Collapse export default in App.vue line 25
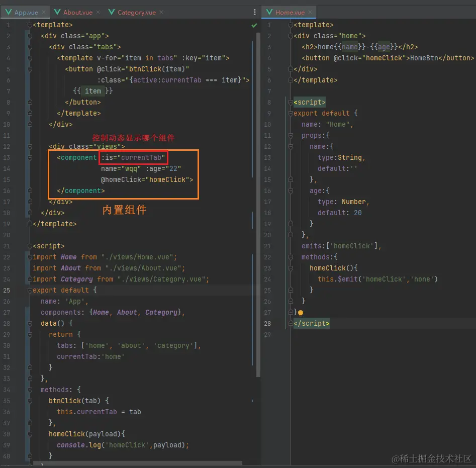Screen dimensions: 476x468 point(30,290)
